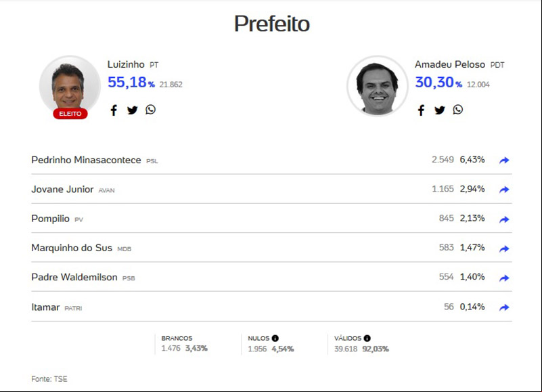Share Luizinho's result on Twitter
542x392 pixels.
click(x=132, y=110)
